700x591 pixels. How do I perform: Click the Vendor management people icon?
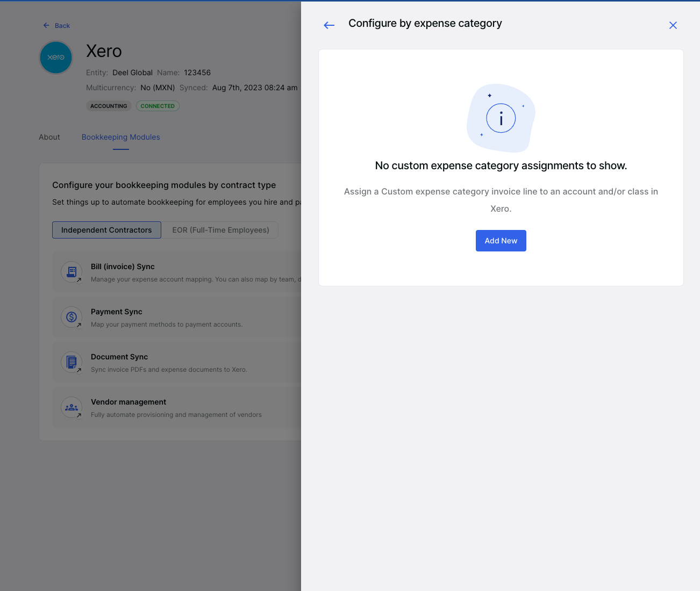click(x=72, y=407)
